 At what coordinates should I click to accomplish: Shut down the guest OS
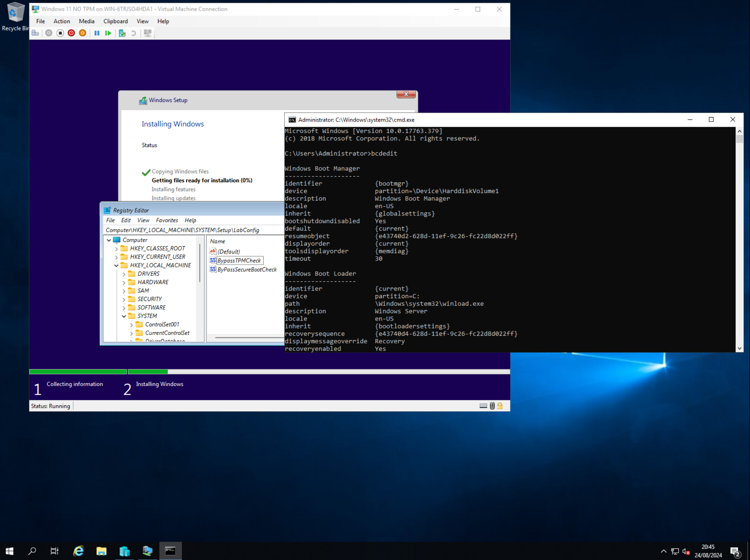71,33
